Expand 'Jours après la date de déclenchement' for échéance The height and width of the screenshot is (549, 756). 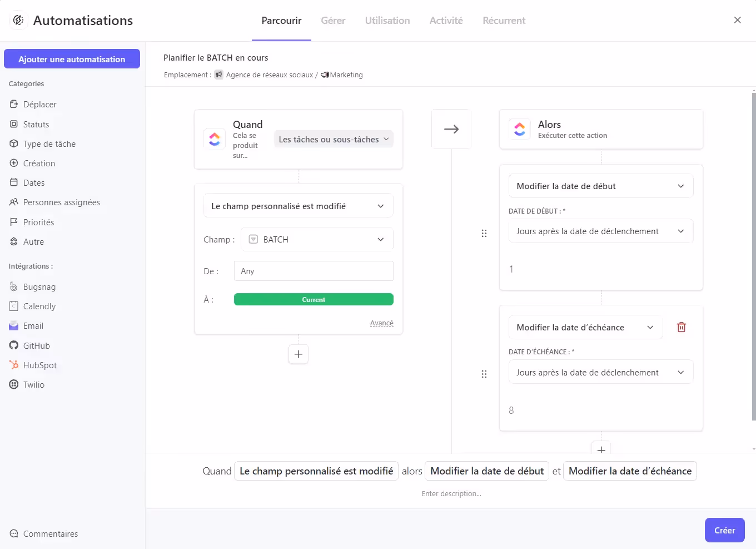click(x=600, y=372)
